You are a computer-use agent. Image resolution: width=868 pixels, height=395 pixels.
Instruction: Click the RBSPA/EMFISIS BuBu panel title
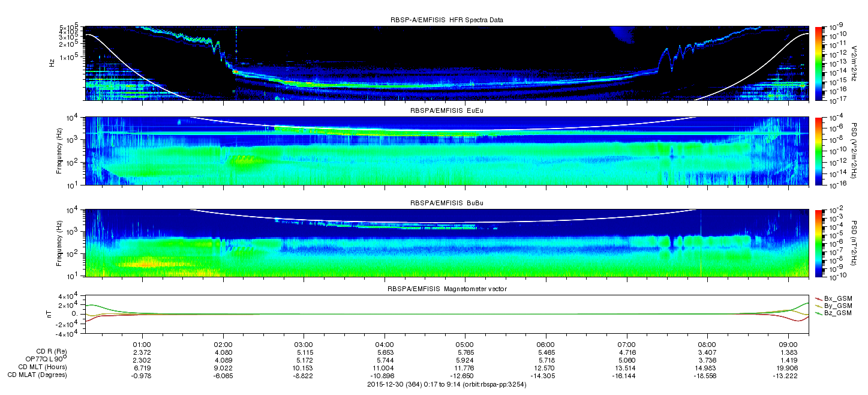[x=446, y=204]
